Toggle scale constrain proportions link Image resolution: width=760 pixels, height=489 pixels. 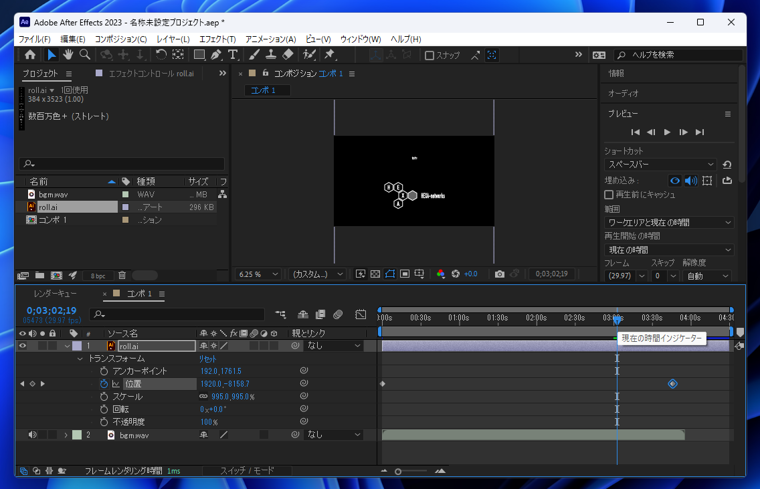(204, 396)
